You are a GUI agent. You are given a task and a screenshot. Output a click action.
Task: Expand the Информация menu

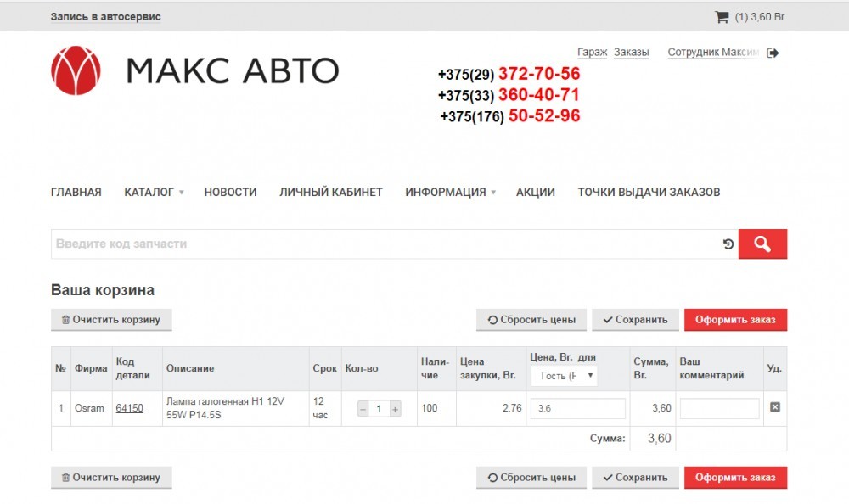click(450, 193)
